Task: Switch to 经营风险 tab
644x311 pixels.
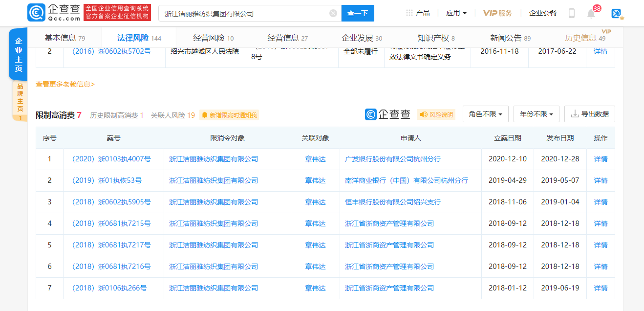Action: click(214, 38)
